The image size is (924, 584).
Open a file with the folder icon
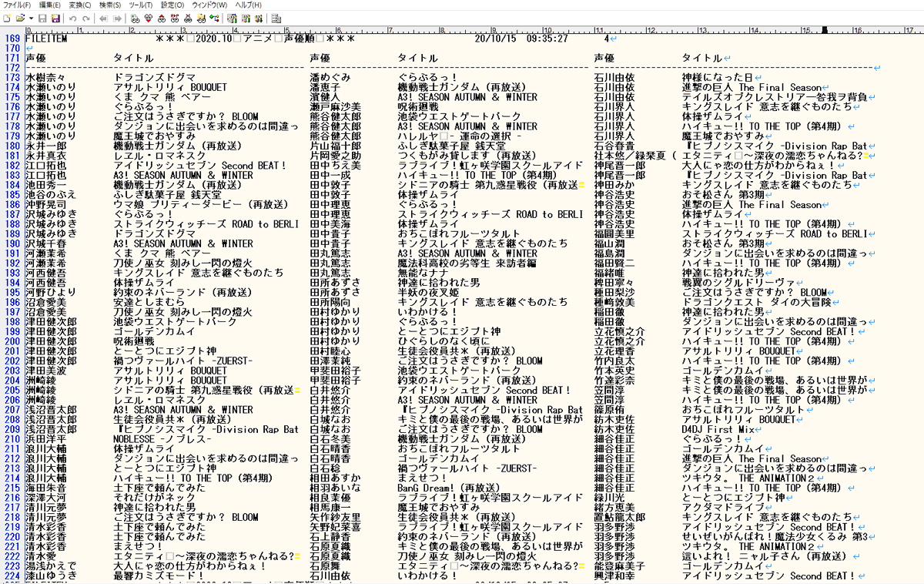pos(20,18)
